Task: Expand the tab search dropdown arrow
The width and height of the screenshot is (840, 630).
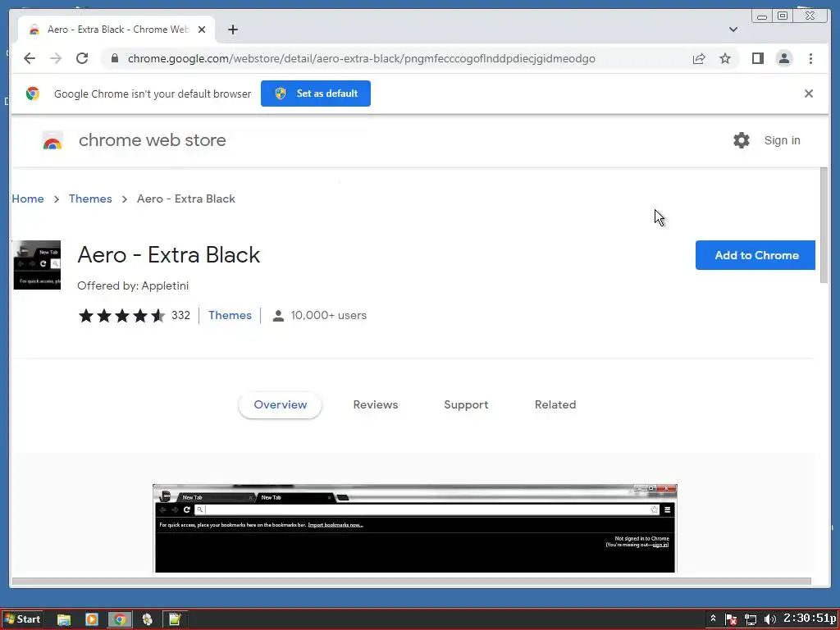Action: click(733, 30)
